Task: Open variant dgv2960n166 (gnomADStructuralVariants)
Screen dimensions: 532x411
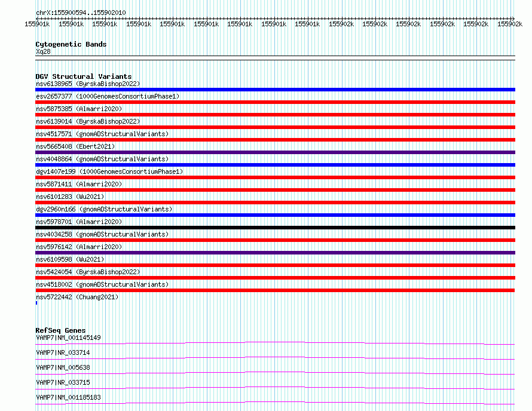Action: pyautogui.click(x=104, y=209)
